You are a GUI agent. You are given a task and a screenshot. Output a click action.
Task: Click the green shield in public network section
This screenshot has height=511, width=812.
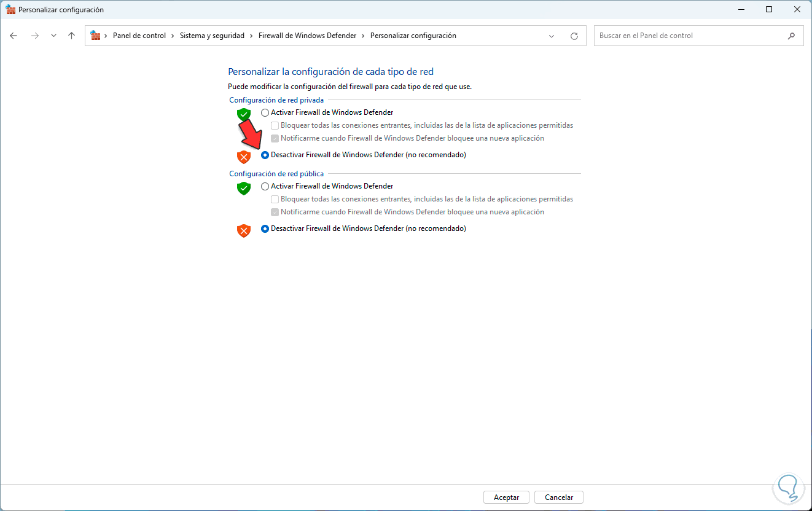(244, 188)
